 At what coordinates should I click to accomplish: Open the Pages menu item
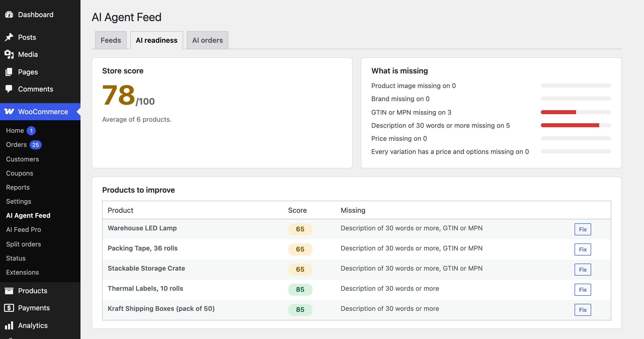coord(40,72)
